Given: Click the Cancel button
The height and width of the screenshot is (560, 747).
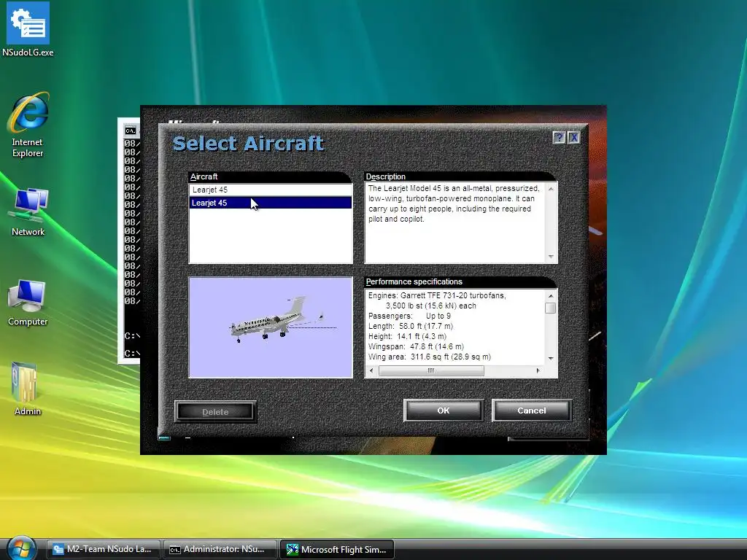Looking at the screenshot, I should pyautogui.click(x=532, y=411).
